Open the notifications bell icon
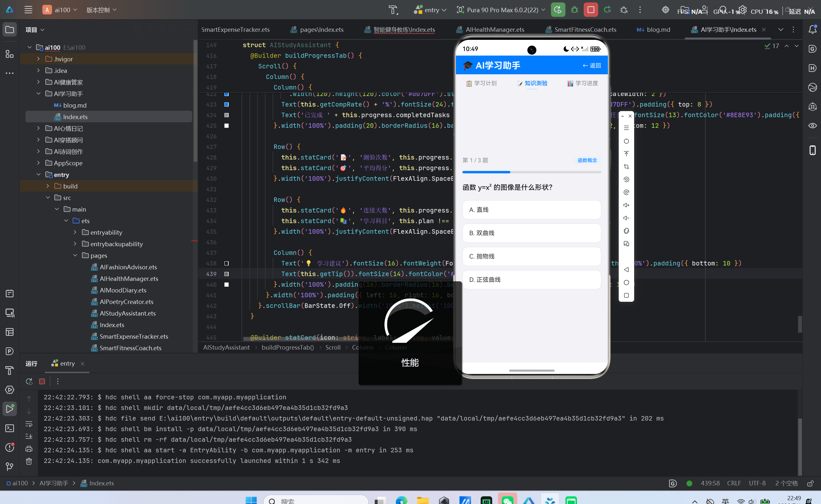The image size is (821, 504). 813,30
